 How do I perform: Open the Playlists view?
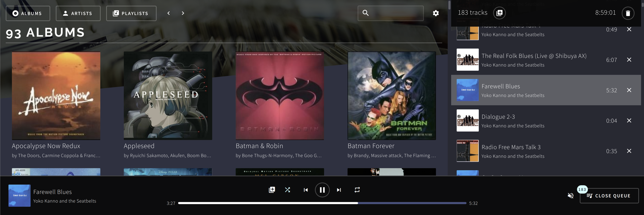(131, 13)
